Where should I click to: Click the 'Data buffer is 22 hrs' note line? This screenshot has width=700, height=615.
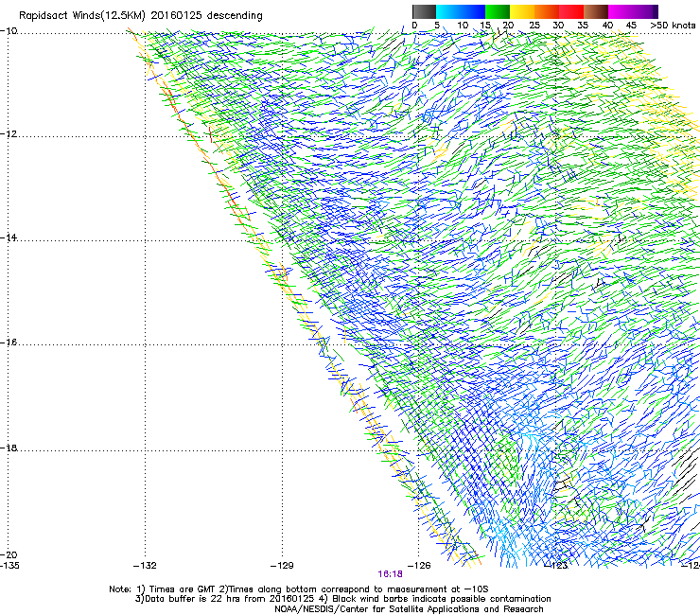pos(342,599)
